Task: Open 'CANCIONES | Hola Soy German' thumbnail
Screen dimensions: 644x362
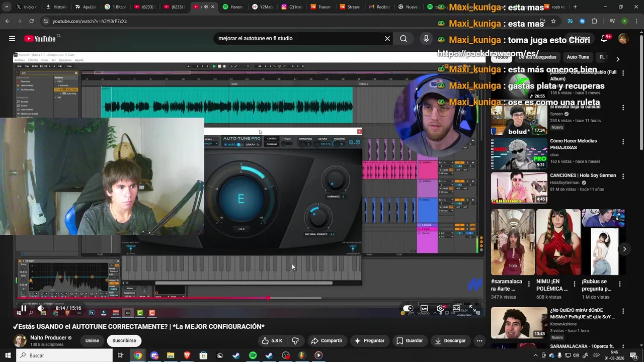Action: 519,188
